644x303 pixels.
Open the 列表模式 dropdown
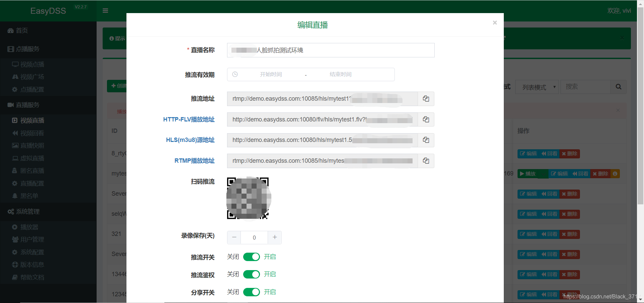[x=537, y=87]
